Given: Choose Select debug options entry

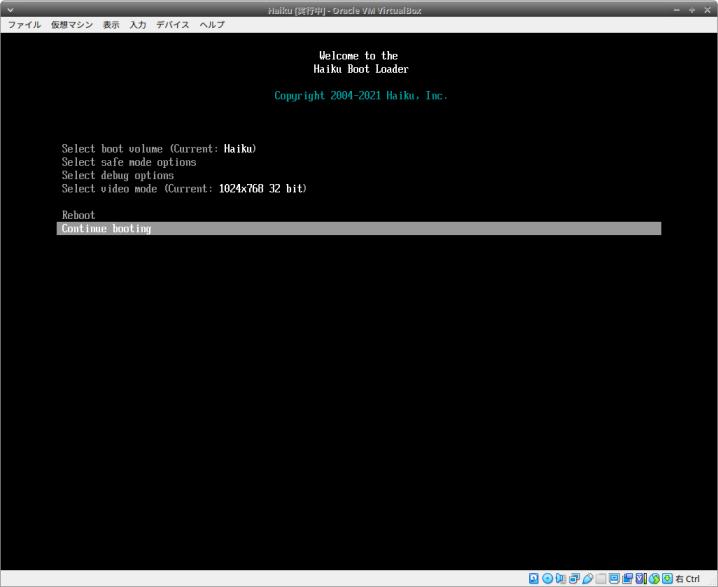Looking at the screenshot, I should point(118,175).
